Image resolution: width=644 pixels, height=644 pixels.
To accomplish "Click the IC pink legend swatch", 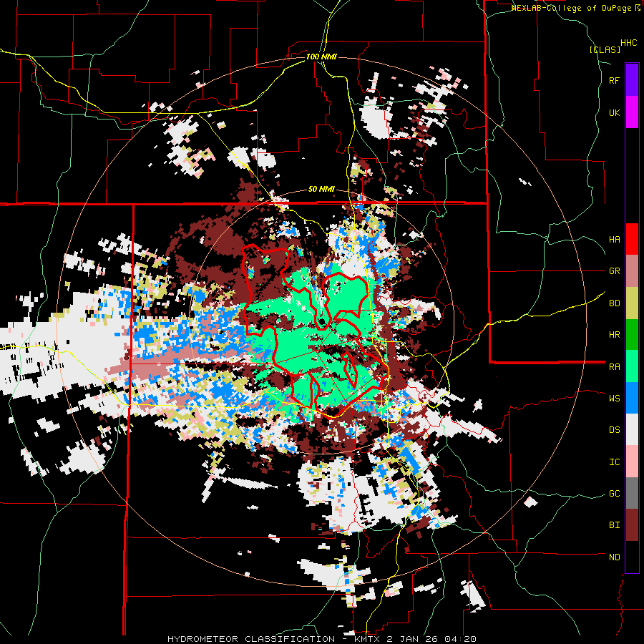I will tap(632, 462).
